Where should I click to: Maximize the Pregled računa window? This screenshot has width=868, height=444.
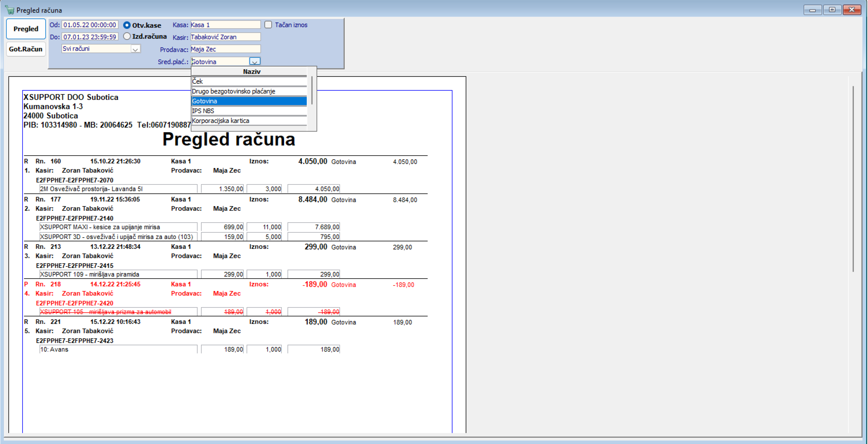coord(832,10)
